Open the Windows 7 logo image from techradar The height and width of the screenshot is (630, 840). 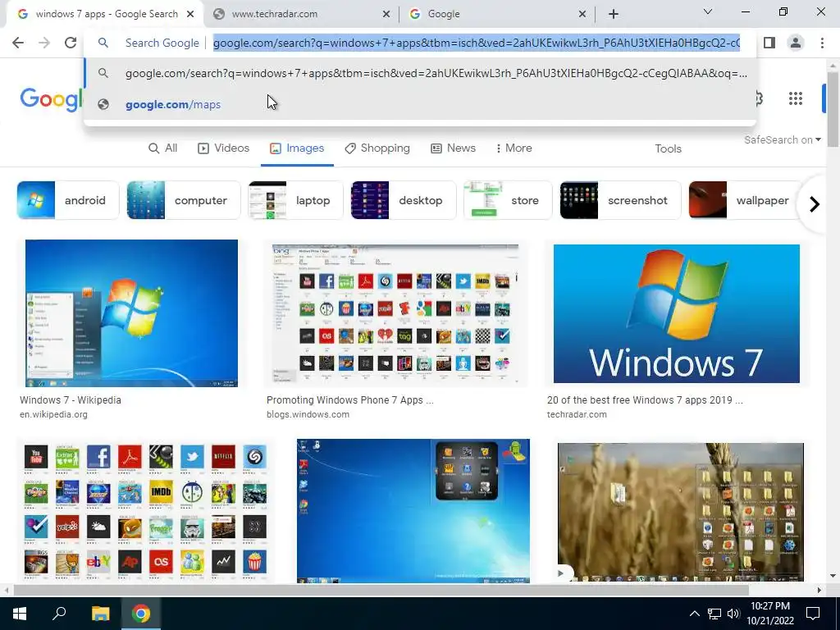click(x=677, y=314)
